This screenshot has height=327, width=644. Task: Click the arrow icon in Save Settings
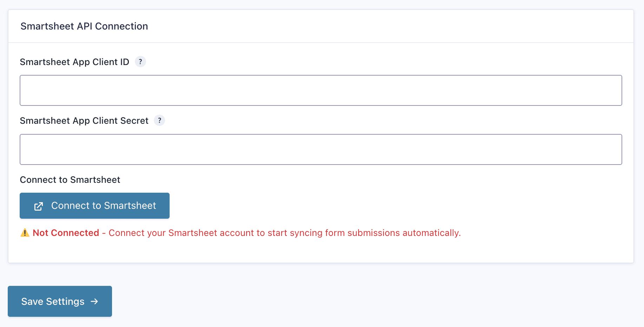coord(94,301)
